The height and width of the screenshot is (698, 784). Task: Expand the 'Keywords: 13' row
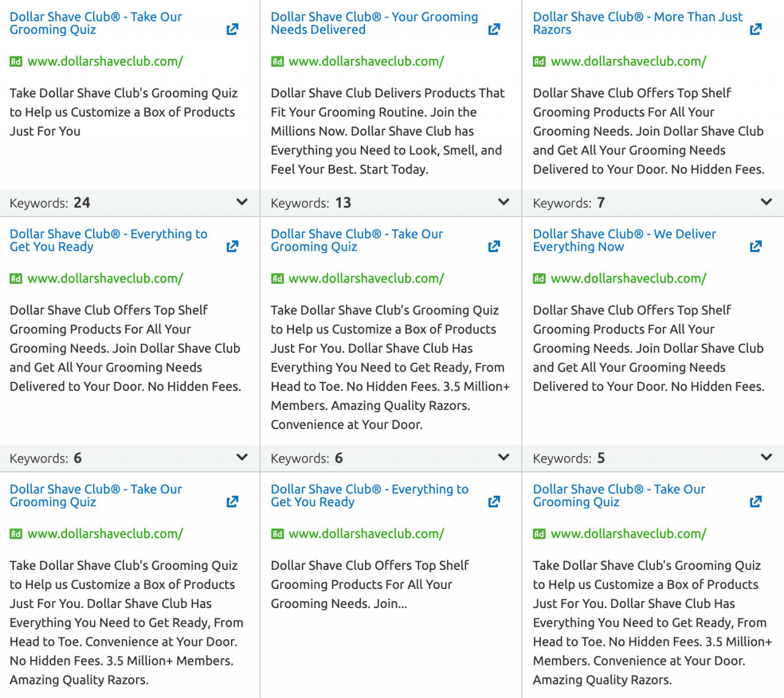503,202
